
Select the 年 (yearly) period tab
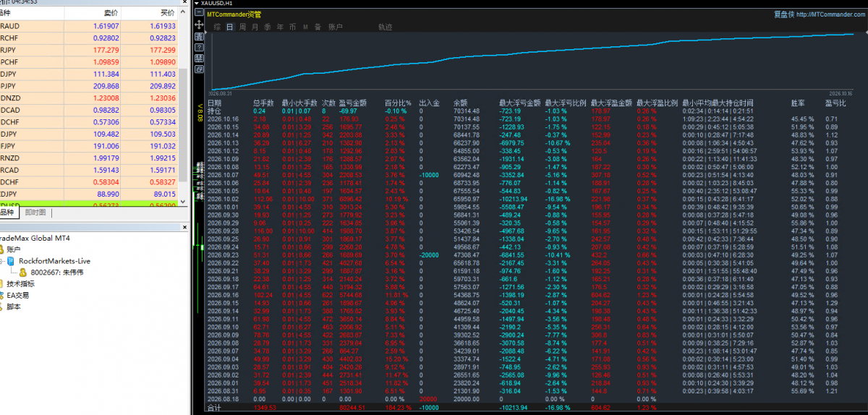[x=280, y=27]
